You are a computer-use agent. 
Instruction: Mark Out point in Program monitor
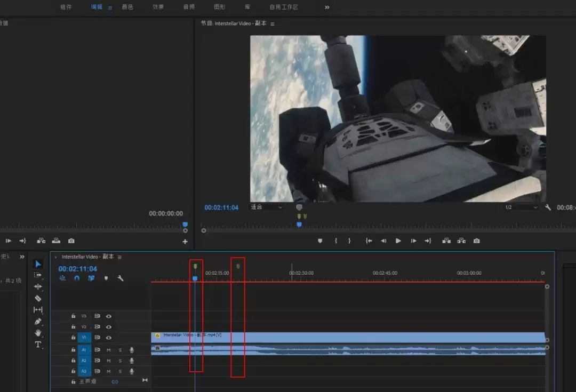(349, 241)
